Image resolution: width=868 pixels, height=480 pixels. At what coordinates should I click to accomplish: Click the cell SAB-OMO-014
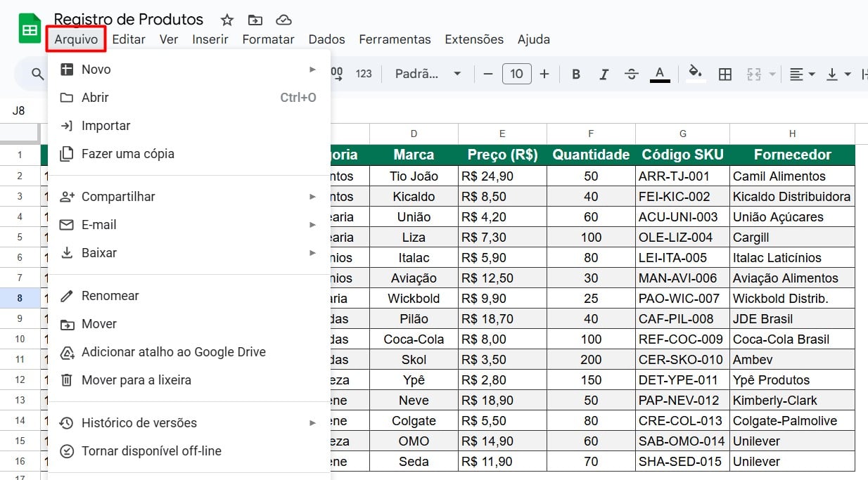click(682, 441)
